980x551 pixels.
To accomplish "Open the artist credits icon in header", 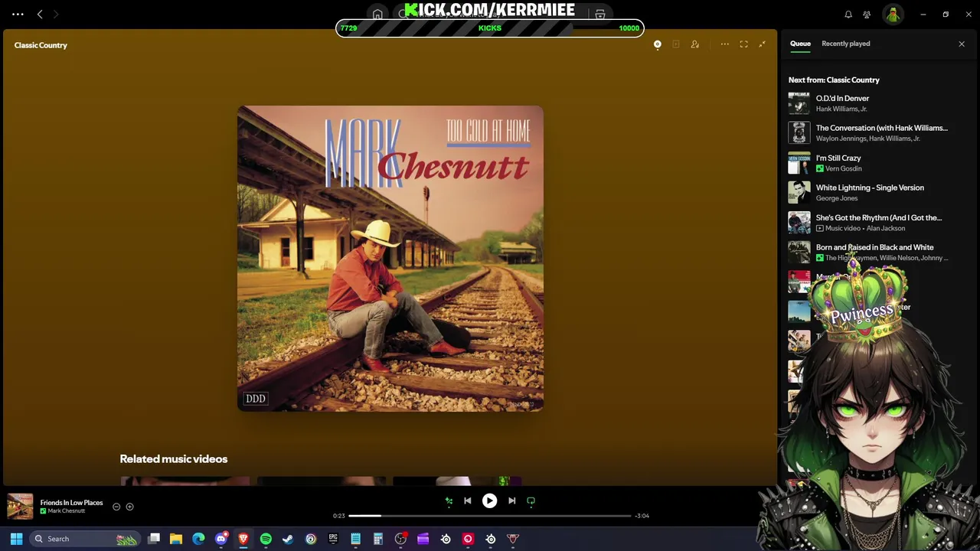I will (694, 44).
